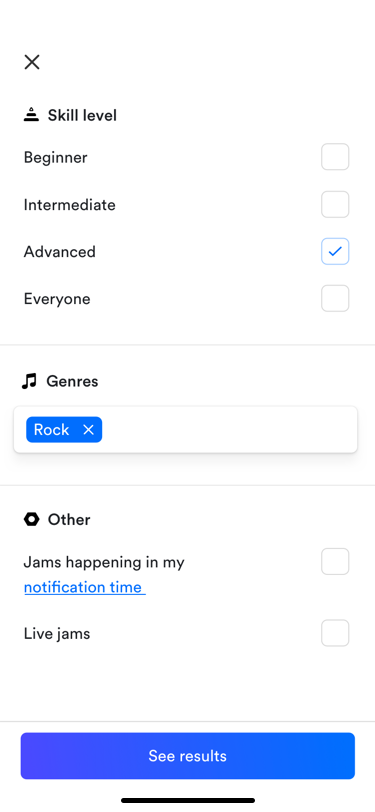Click the Skill level pyramid icon
The image size is (375, 812).
point(31,114)
